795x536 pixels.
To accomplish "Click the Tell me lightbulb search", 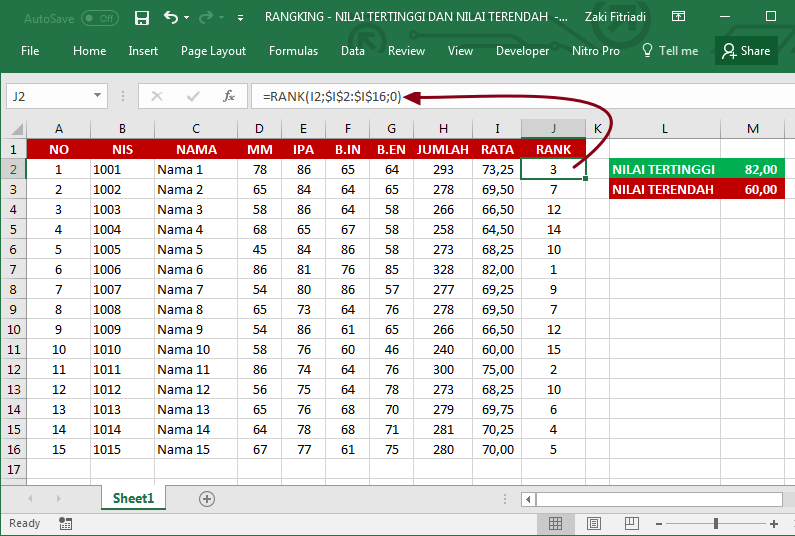I will [x=670, y=51].
